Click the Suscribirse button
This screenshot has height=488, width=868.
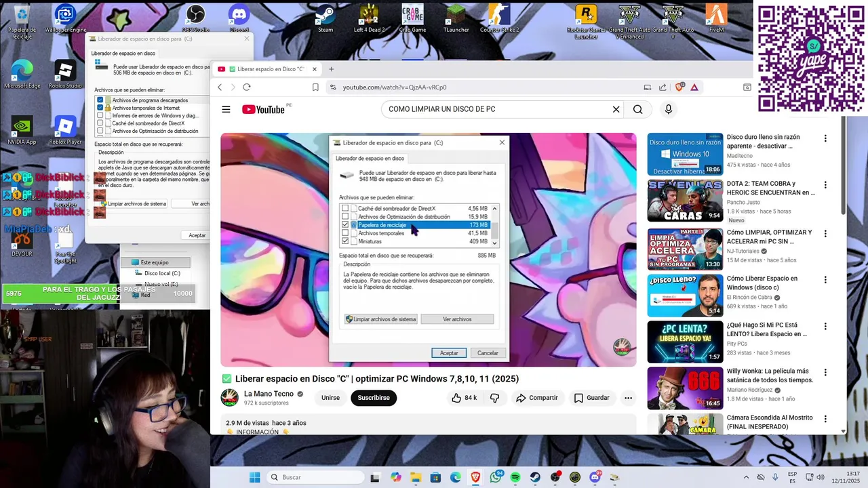click(374, 398)
